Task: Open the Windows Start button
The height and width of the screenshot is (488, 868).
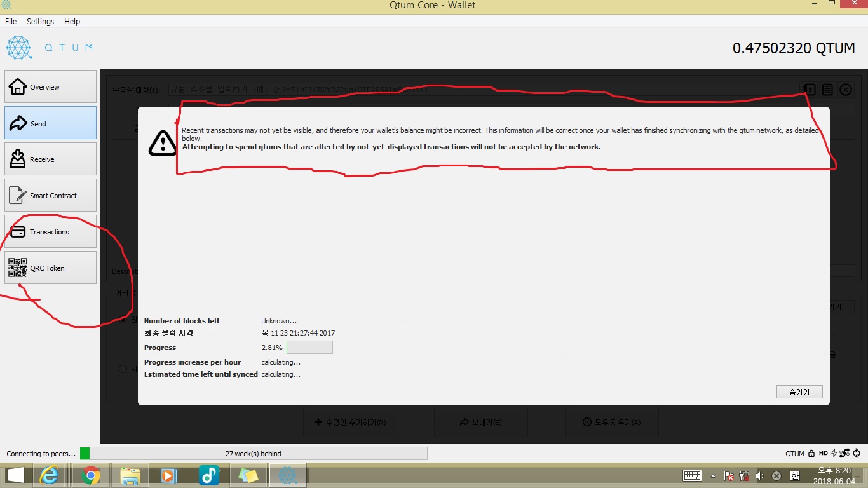Action: click(x=15, y=475)
